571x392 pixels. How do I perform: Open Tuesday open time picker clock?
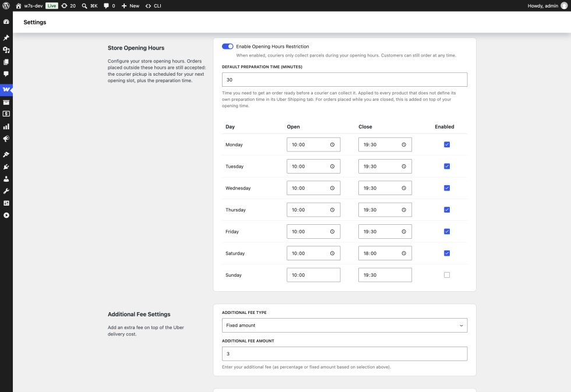coord(332,167)
